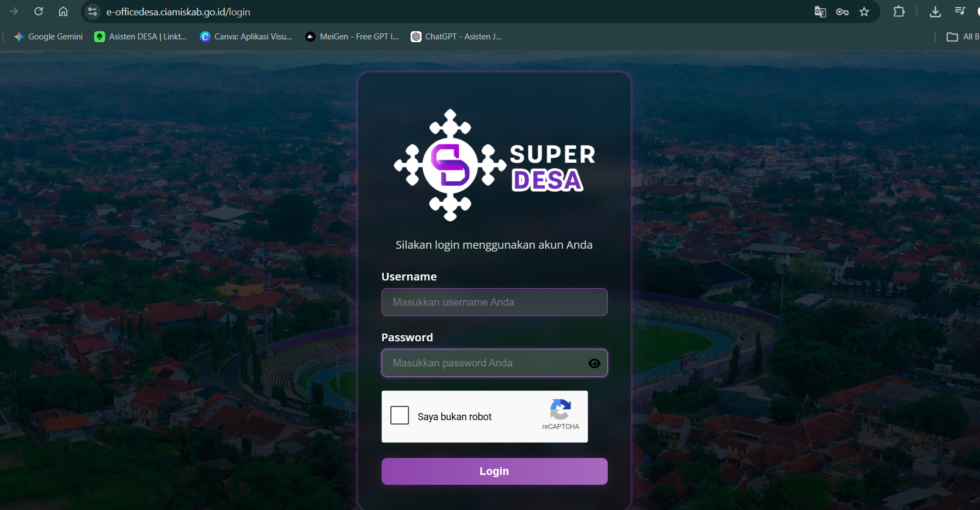Click the Password label
The width and height of the screenshot is (980, 510).
[407, 337]
